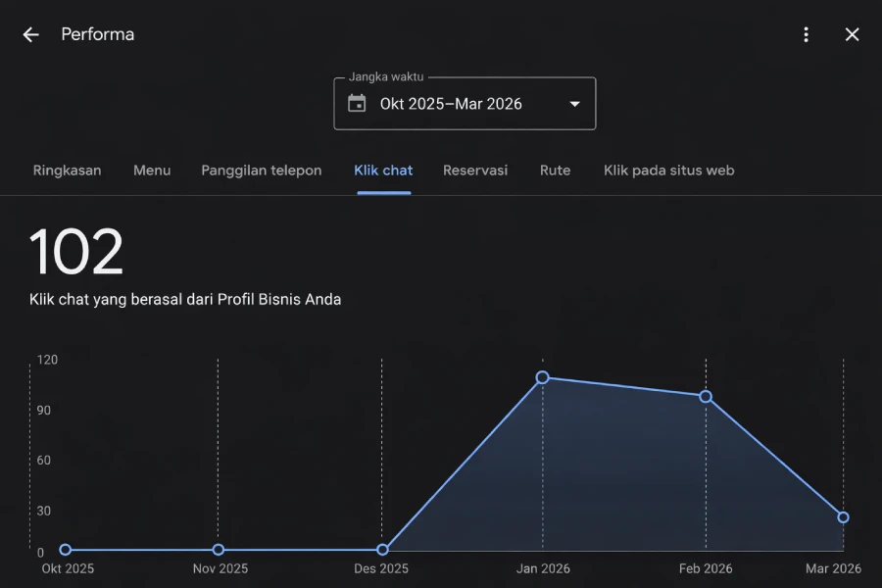This screenshot has width=882, height=588.
Task: Click the Mar 2026 axis label
Action: 833,568
